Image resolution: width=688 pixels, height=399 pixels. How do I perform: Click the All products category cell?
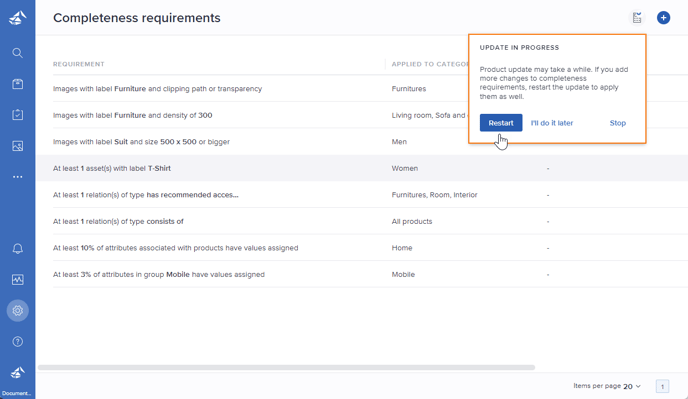412,221
